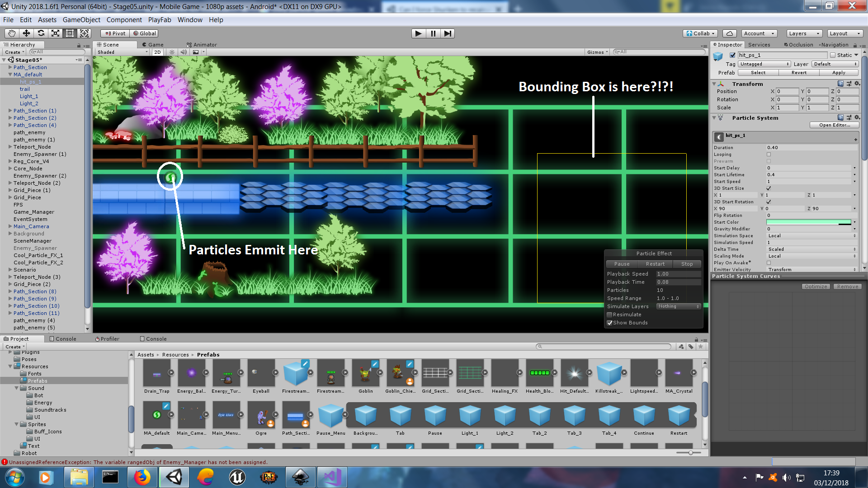Click the Restart particle button

[x=655, y=264]
